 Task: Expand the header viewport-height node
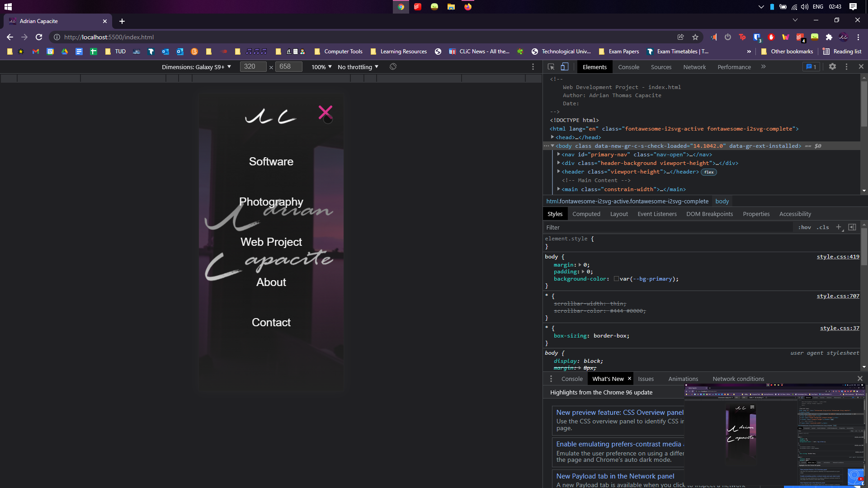(x=559, y=171)
